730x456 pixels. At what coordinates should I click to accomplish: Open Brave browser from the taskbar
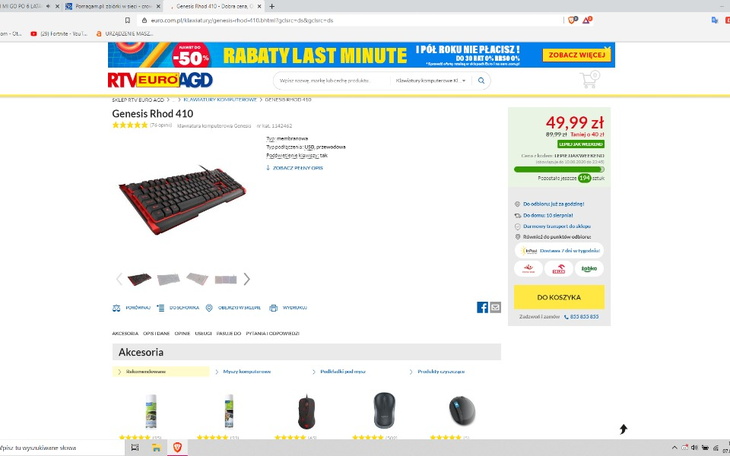pyautogui.click(x=177, y=447)
